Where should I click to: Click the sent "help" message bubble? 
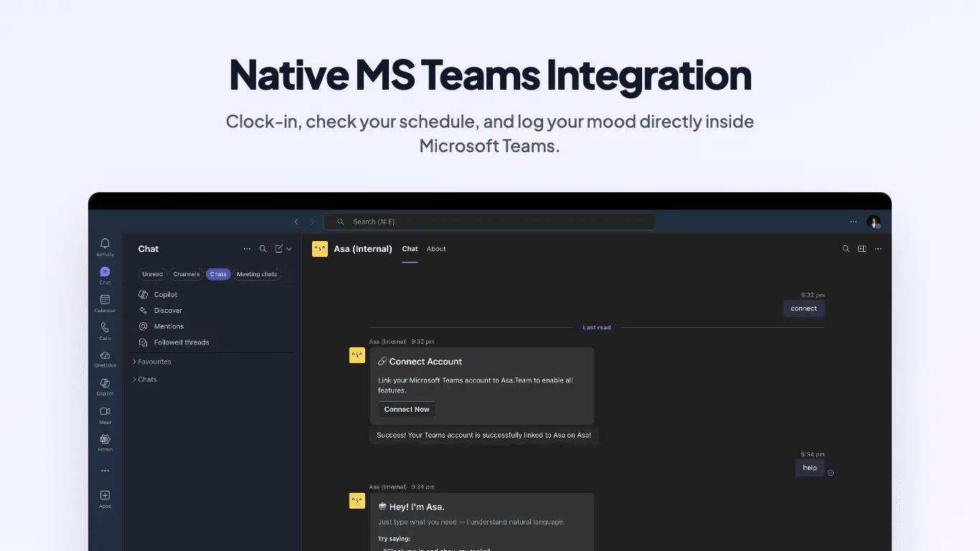tap(810, 468)
